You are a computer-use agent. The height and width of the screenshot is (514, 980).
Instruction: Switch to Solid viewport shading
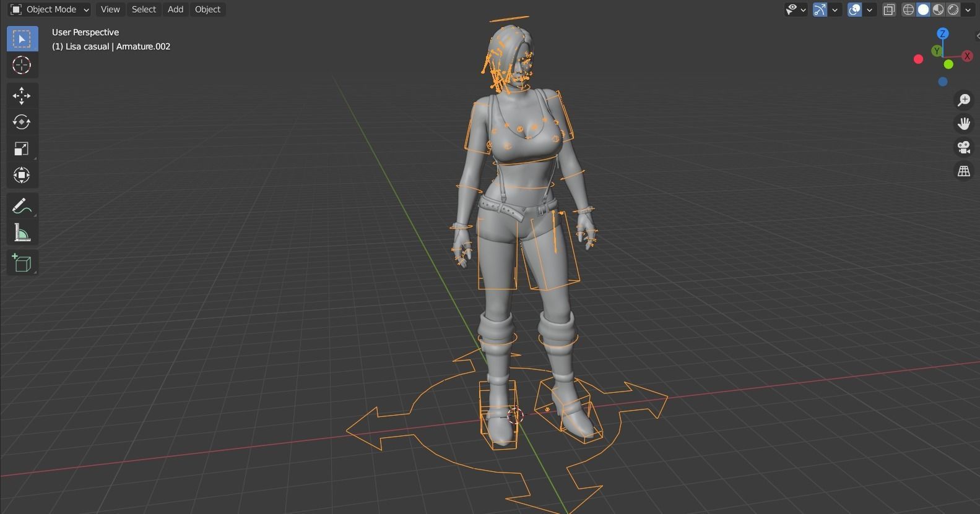(x=923, y=9)
